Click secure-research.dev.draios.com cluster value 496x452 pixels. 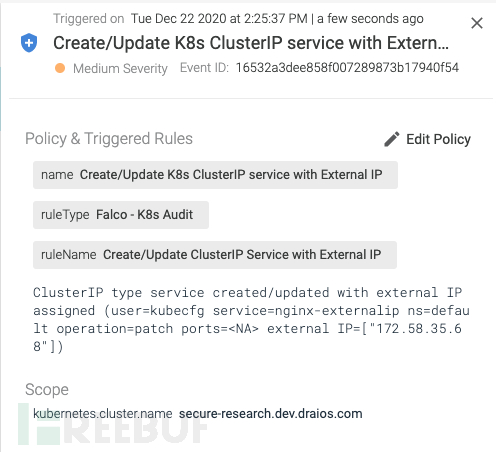click(270, 414)
